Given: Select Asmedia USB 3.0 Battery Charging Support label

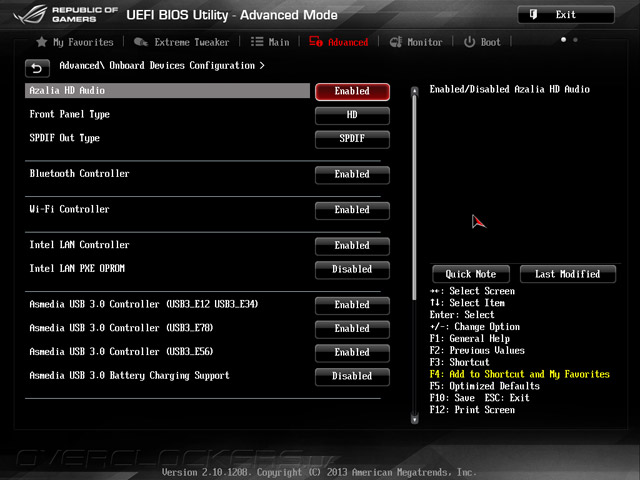Looking at the screenshot, I should point(129,376).
